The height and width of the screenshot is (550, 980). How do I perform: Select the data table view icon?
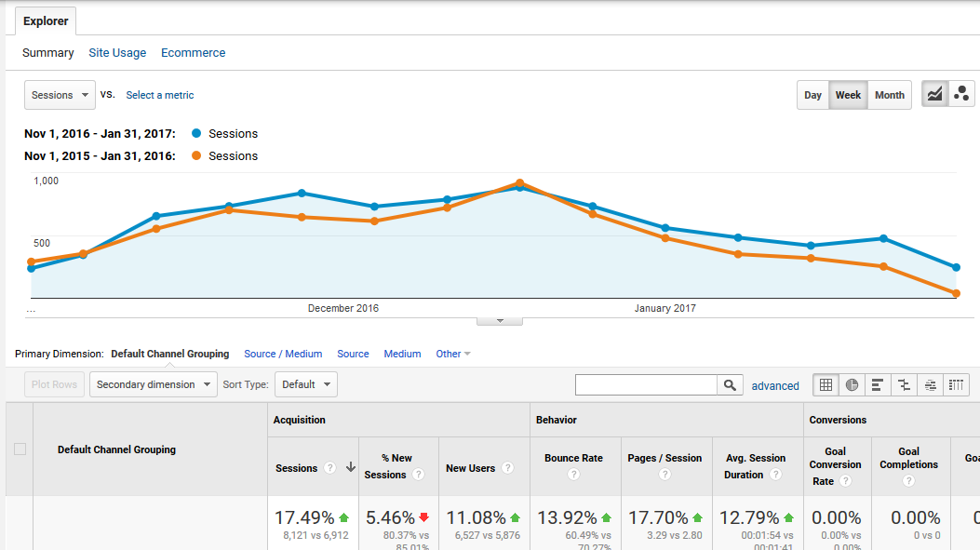826,385
